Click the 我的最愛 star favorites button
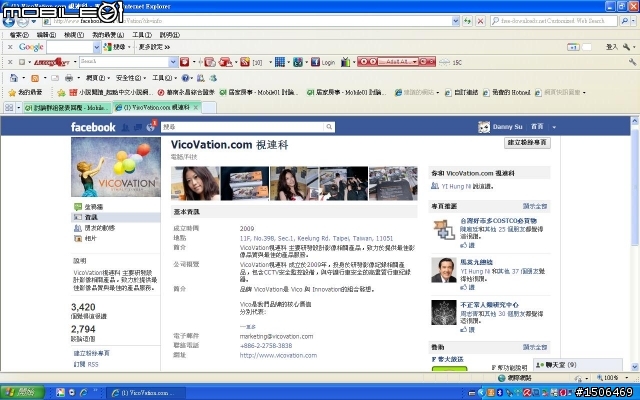Screen dimensions: 640x400 click(25, 93)
